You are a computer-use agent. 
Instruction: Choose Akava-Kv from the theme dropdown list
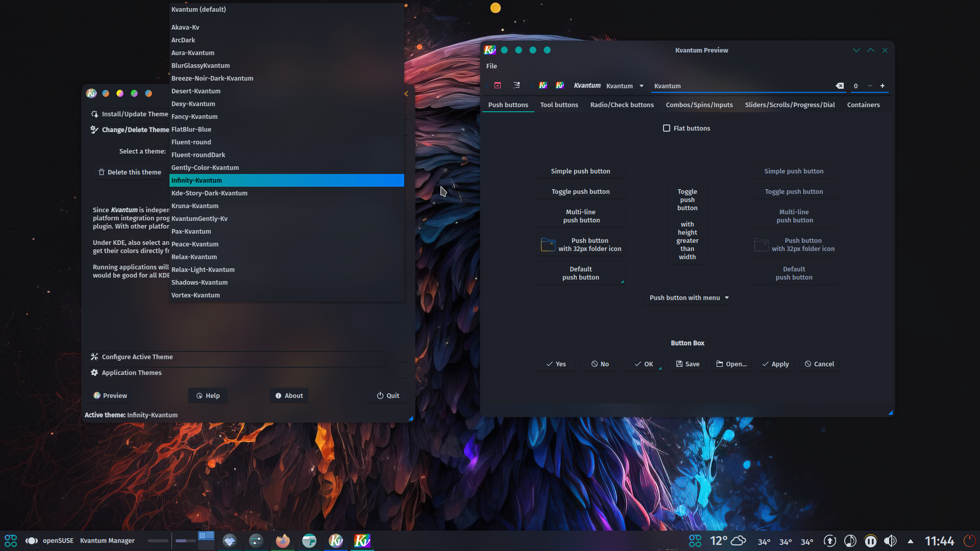(x=286, y=27)
